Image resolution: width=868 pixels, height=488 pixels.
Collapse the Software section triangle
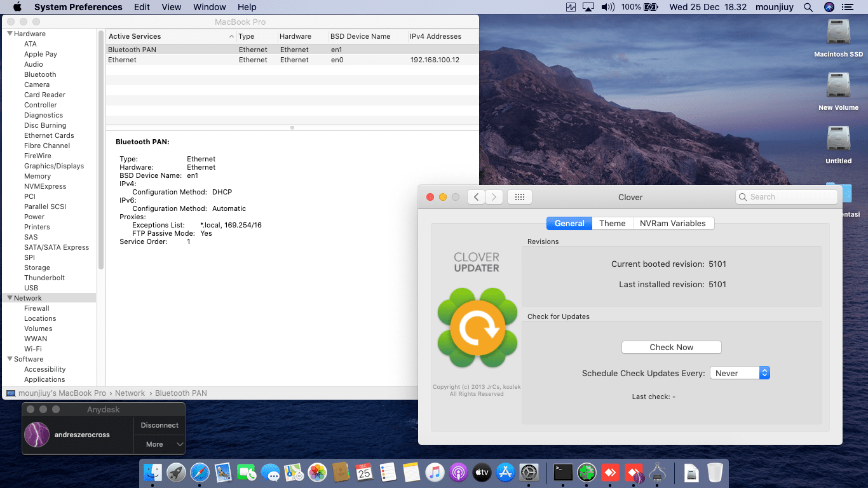10,359
